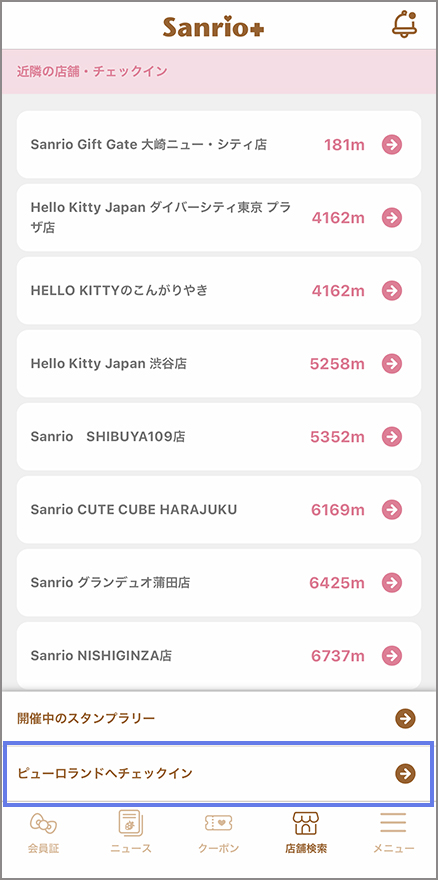Tap the arrow for Sanrio NISHIGINZA店
Image resolution: width=438 pixels, height=880 pixels.
pyautogui.click(x=392, y=656)
